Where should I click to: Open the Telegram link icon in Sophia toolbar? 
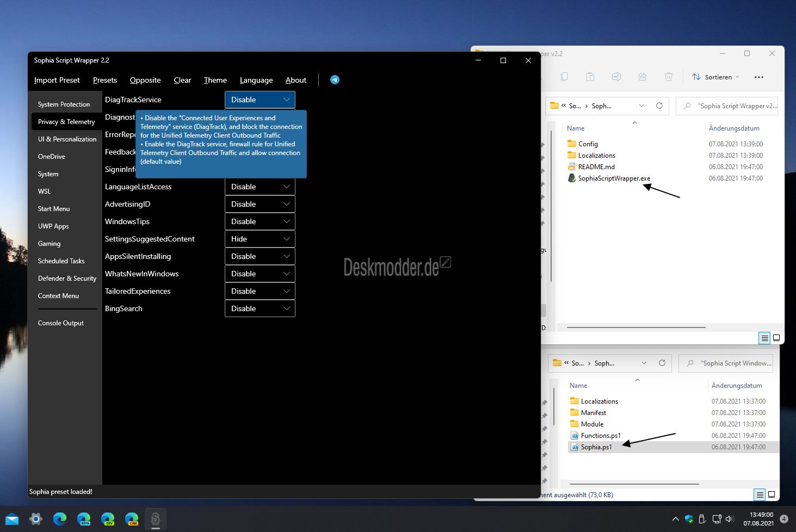(x=335, y=80)
